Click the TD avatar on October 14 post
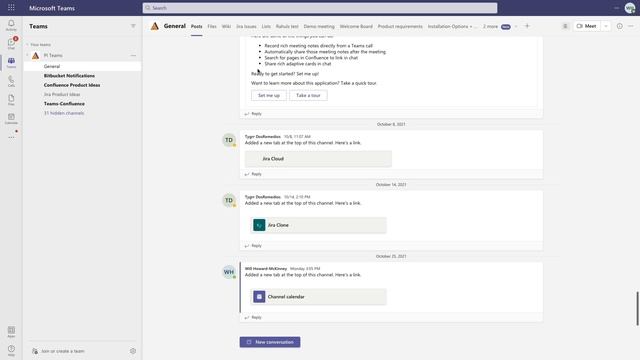Viewport: 640px width, 360px height. click(229, 200)
